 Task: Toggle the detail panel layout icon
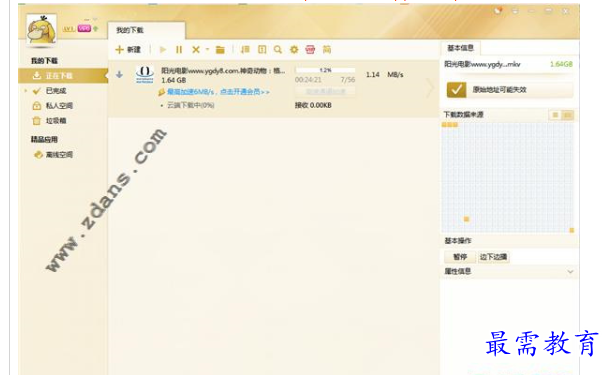point(262,50)
